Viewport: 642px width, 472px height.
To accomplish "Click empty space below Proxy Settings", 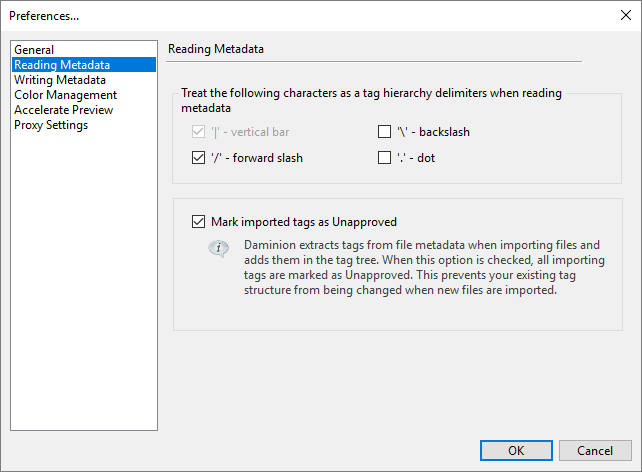I will [x=84, y=280].
